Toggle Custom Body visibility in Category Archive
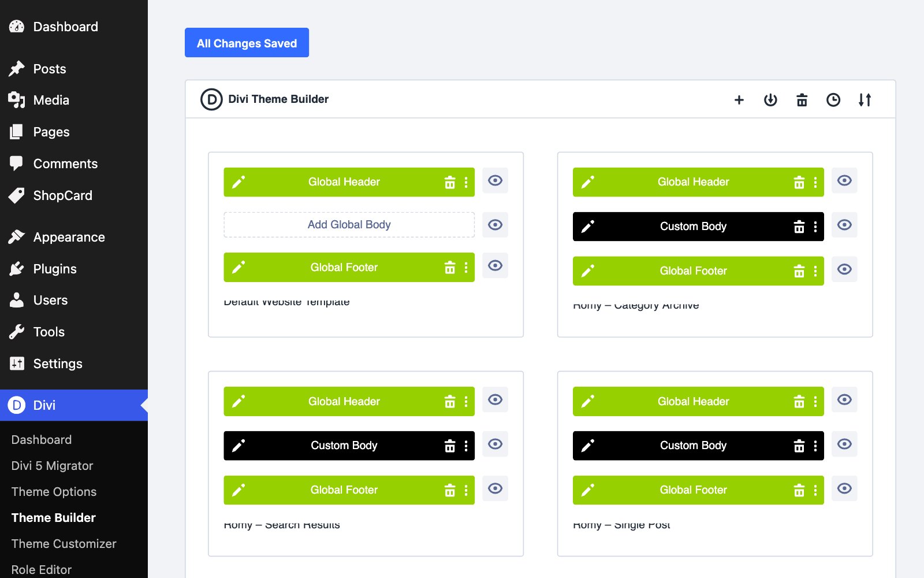Viewport: 924px width, 578px height. point(844,225)
